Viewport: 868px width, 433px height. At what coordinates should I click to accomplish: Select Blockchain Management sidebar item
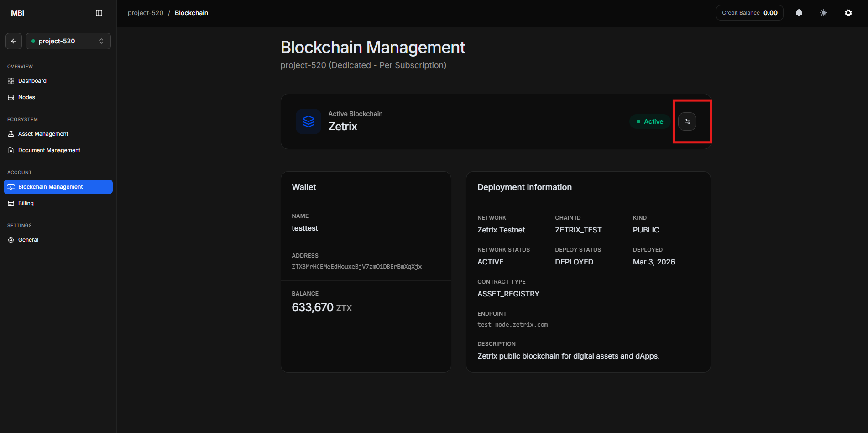[x=50, y=187]
